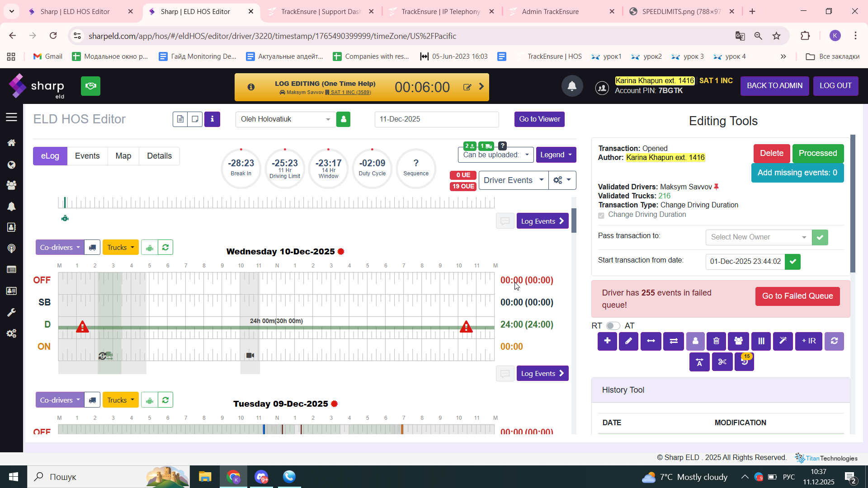Expand the Driver Events dropdown
Image resolution: width=868 pixels, height=488 pixels.
[x=513, y=180]
